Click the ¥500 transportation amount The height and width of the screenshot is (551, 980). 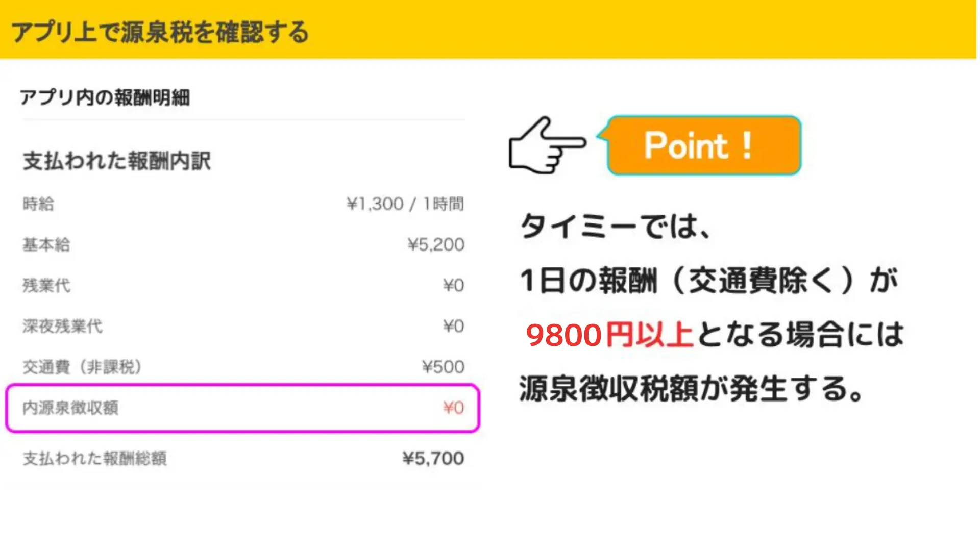click(443, 367)
